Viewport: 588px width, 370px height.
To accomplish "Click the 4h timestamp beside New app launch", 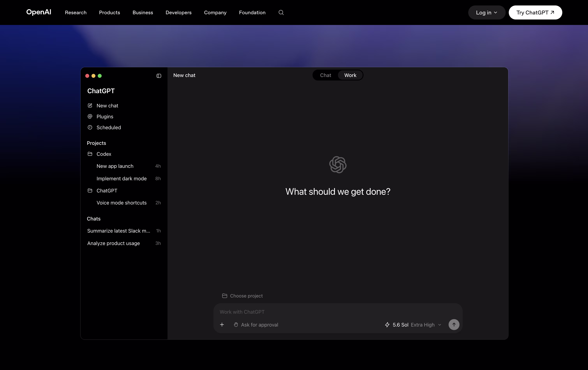I will [158, 166].
